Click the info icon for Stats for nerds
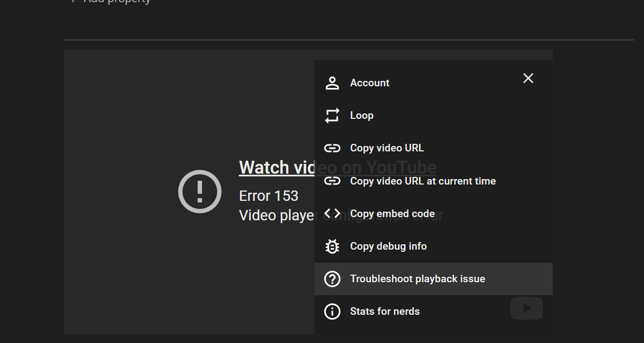644x343 pixels. click(332, 312)
